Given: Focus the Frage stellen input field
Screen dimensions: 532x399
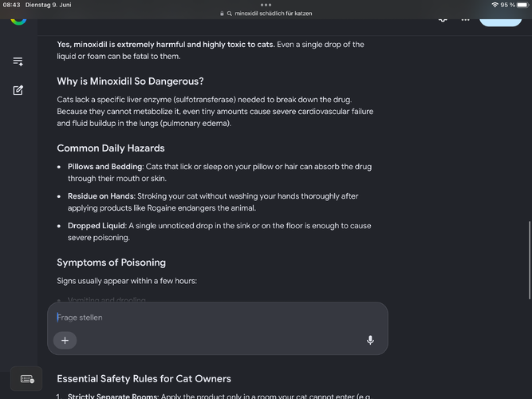Looking at the screenshot, I should [217, 318].
